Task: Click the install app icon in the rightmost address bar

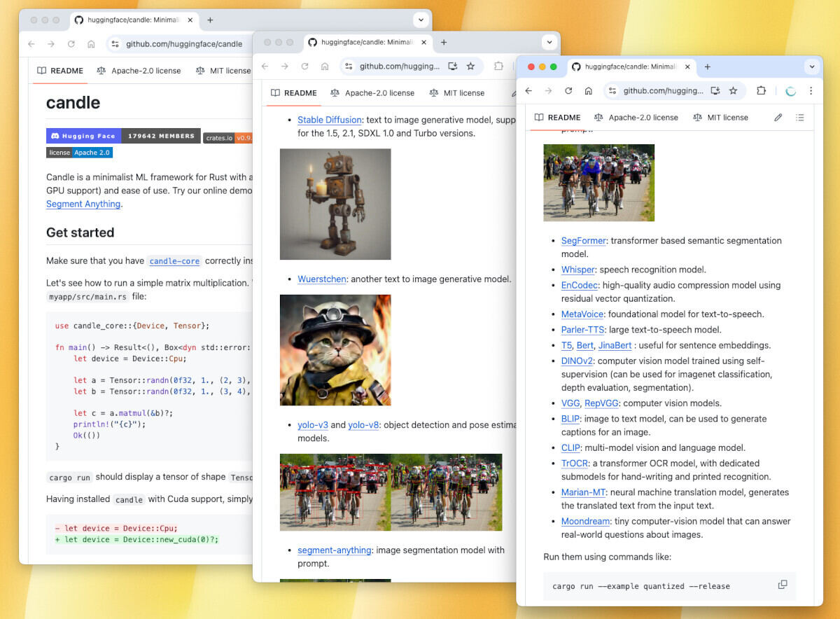Action: pos(715,91)
